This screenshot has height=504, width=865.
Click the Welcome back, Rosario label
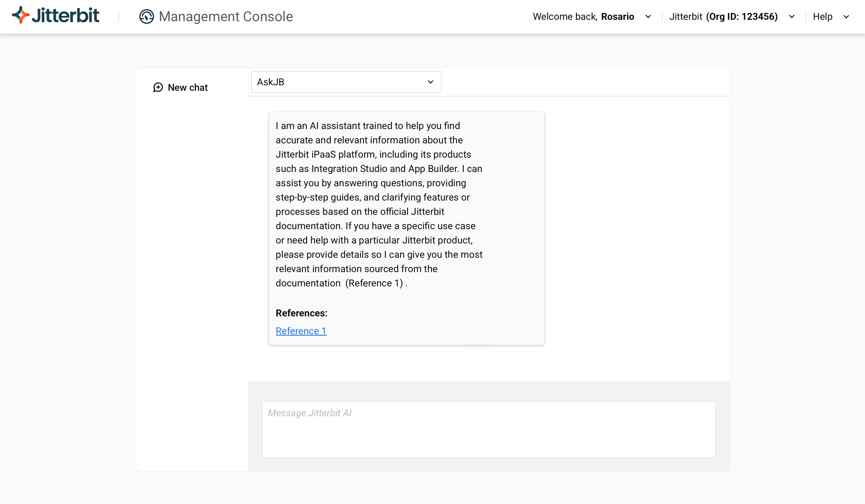pyautogui.click(x=583, y=17)
